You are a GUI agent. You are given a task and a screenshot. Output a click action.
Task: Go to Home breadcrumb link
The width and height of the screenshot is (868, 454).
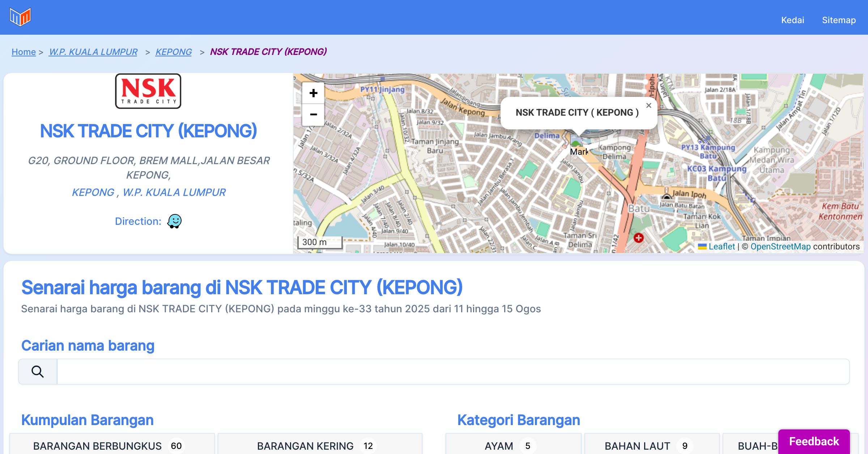tap(24, 52)
